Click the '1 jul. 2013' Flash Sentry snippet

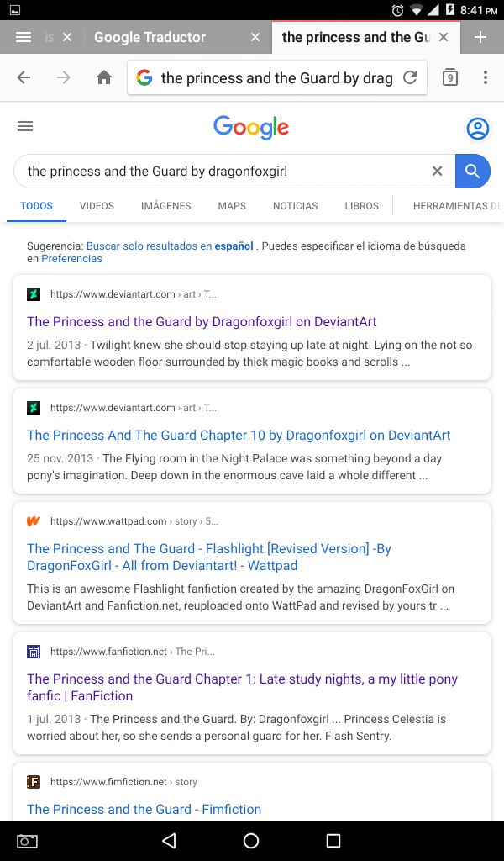coord(236,727)
